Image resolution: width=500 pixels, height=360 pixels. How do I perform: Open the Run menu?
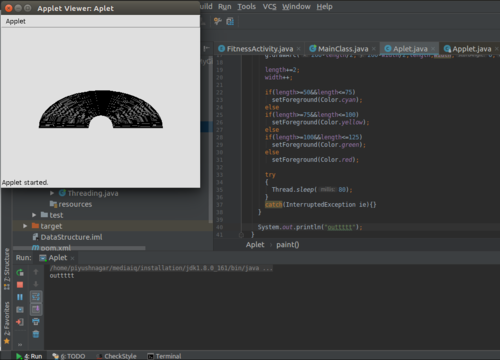(225, 7)
